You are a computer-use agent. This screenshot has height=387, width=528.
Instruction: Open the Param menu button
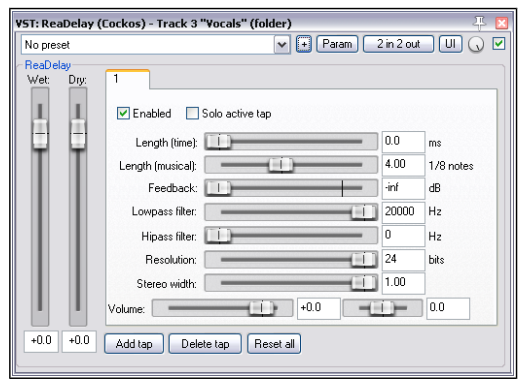coord(337,44)
